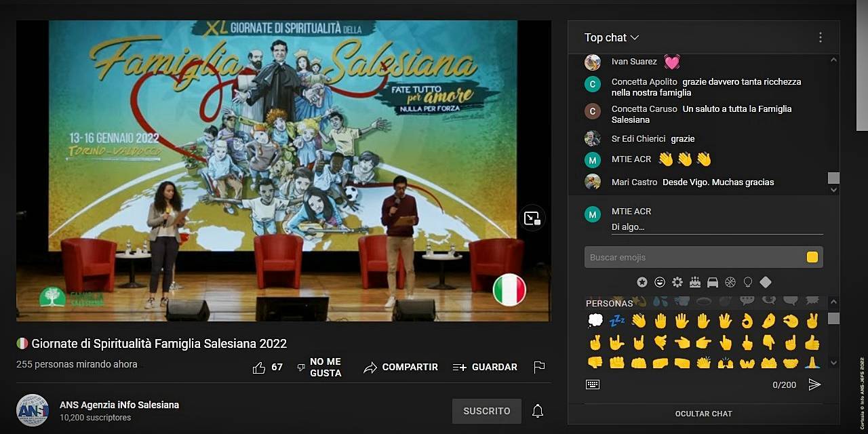Image resolution: width=868 pixels, height=434 pixels.
Task: Open the Top chat dropdown
Action: click(x=612, y=37)
